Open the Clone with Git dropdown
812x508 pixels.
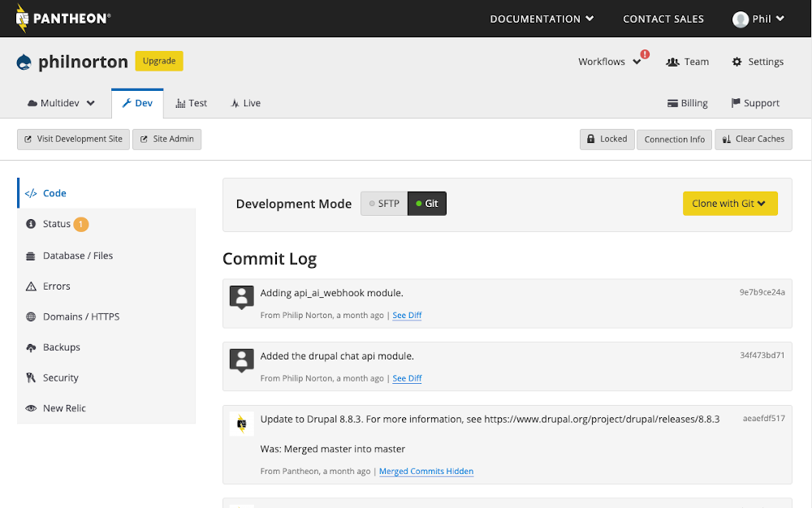pos(730,204)
